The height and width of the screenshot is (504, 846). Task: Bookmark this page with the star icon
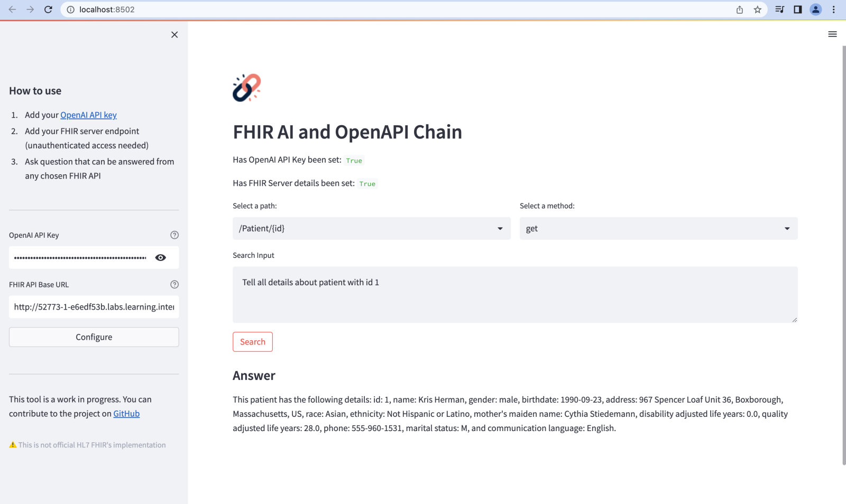pyautogui.click(x=757, y=10)
